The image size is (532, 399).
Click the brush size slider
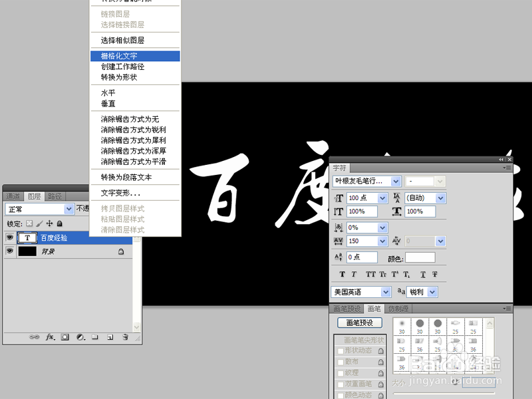(444, 394)
